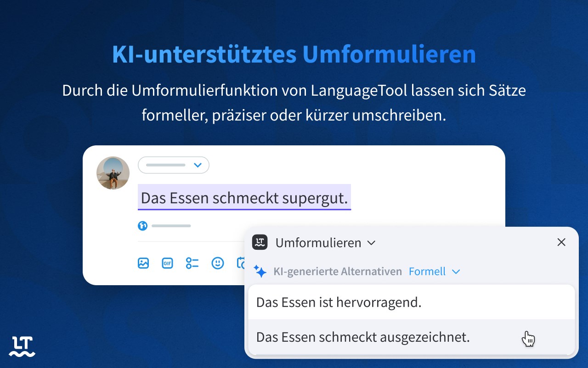Image resolution: width=588 pixels, height=368 pixels.
Task: Choose "Das Essen schmeckt ausgezeichnet." alternative
Action: coord(363,337)
